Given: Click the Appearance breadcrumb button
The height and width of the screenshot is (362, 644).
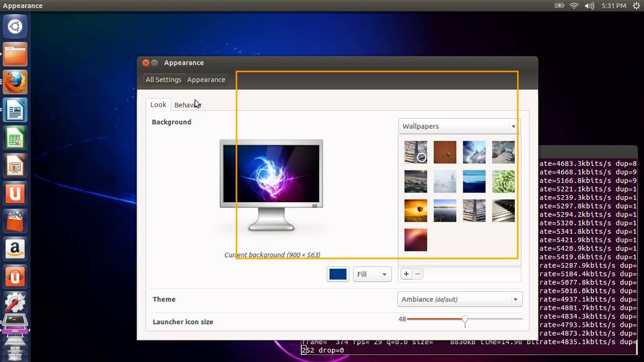Looking at the screenshot, I should (x=206, y=79).
